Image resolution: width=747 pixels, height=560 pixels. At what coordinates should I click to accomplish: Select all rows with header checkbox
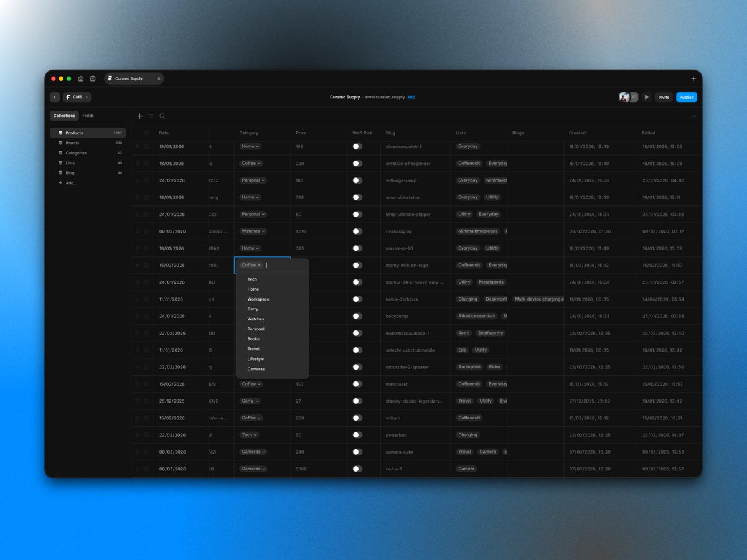point(147,133)
